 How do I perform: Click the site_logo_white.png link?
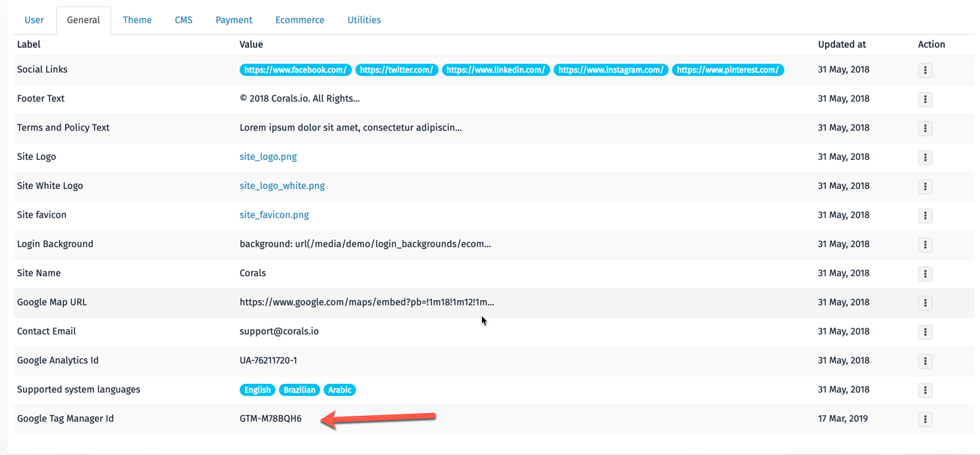pos(282,186)
